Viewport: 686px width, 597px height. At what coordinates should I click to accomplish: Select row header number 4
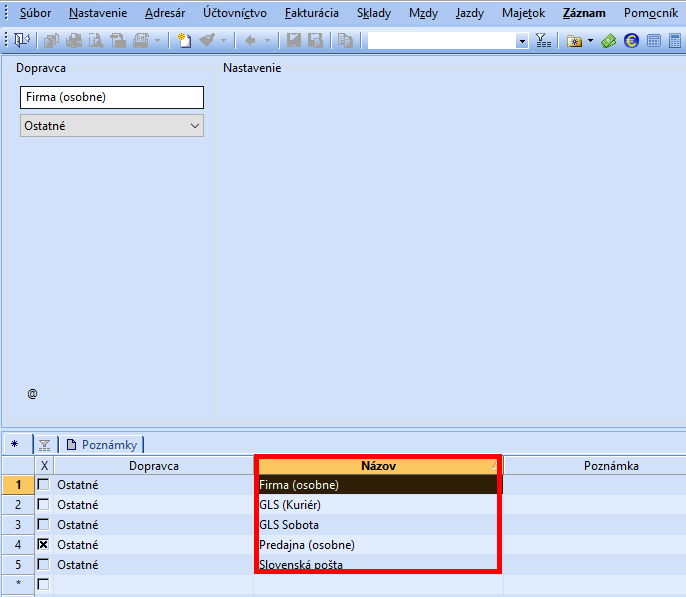click(18, 545)
